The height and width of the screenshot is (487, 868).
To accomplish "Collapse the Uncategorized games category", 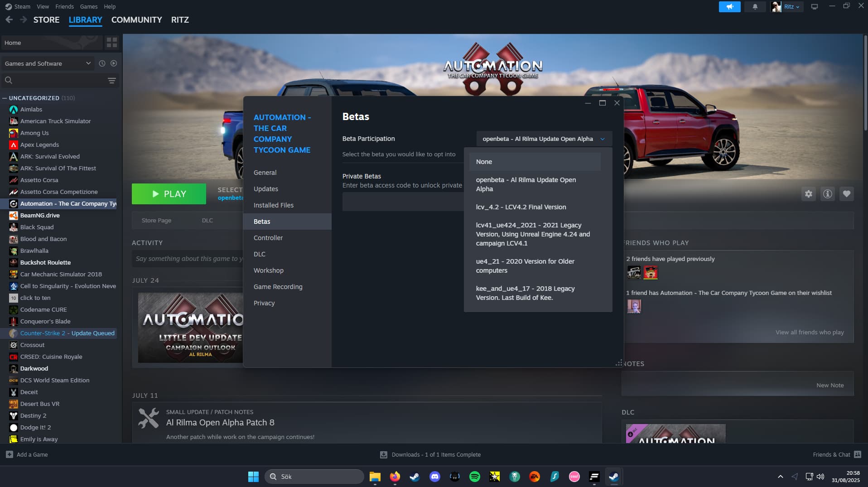I will tap(5, 98).
